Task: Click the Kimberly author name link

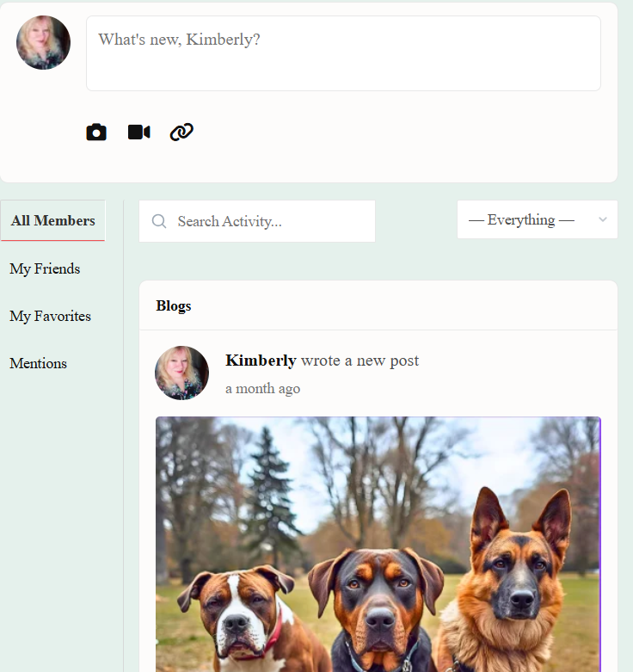Action: point(261,361)
